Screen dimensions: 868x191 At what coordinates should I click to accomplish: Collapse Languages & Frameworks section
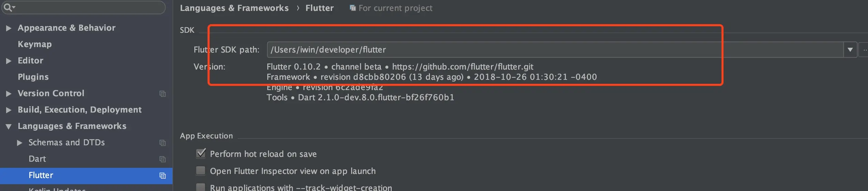point(9,126)
